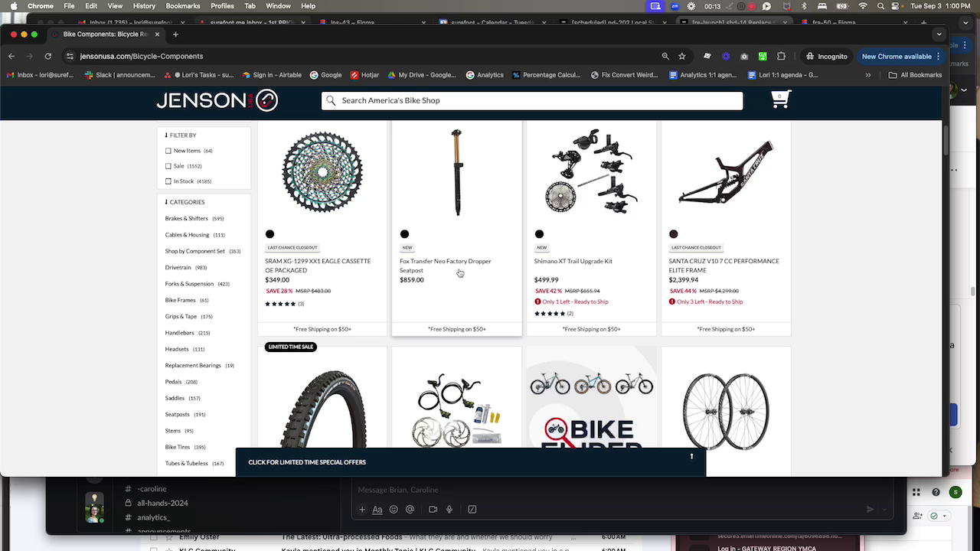The height and width of the screenshot is (551, 980).
Task: Open the all-hands-2024 channel in Slack
Action: (x=162, y=503)
